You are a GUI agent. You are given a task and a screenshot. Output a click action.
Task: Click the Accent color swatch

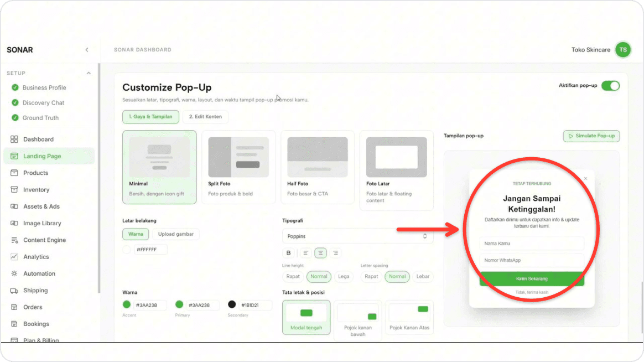click(x=127, y=304)
